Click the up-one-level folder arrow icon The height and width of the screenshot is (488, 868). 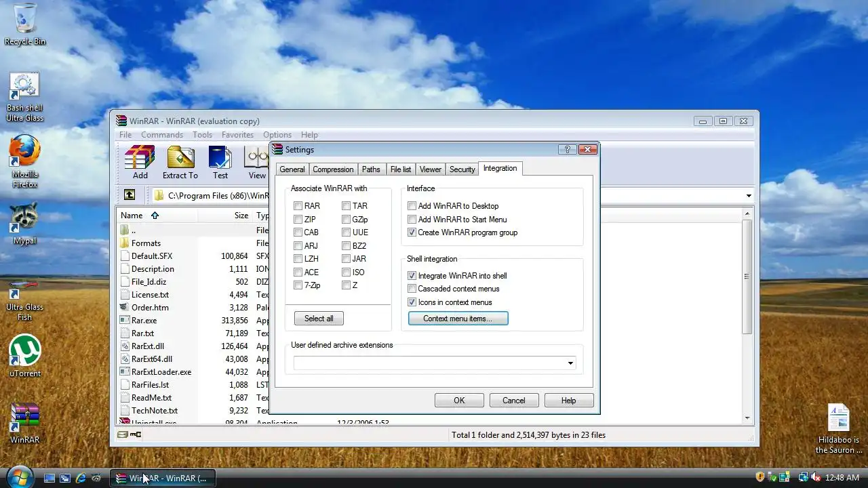(x=130, y=195)
